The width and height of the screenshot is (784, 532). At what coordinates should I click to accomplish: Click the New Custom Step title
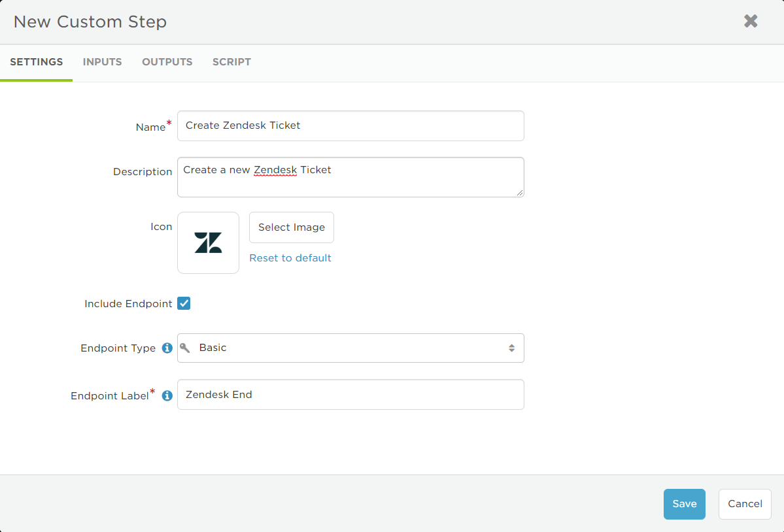tap(90, 22)
